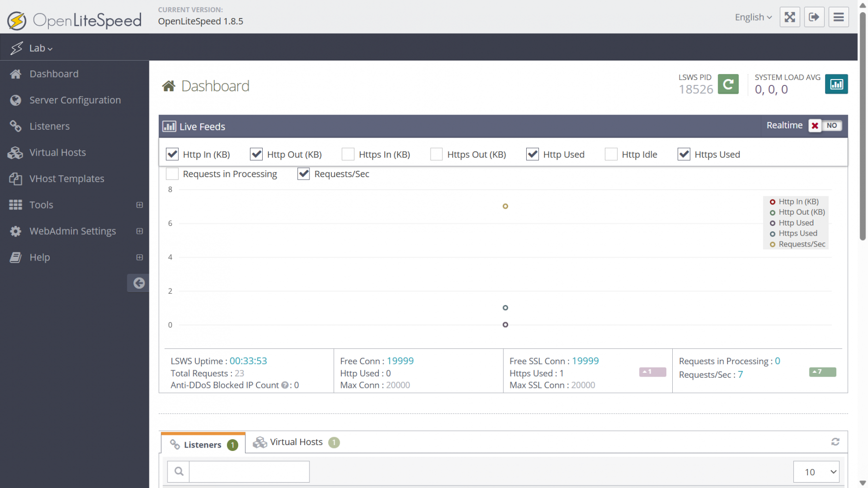Switch to the Virtual Hosts tab
The width and height of the screenshot is (868, 488).
click(x=296, y=442)
